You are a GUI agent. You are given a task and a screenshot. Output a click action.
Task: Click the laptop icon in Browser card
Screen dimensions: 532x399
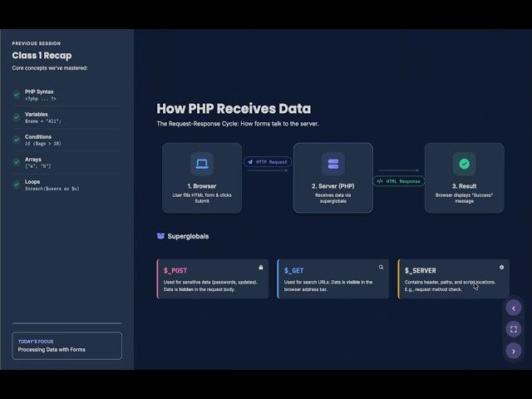tap(202, 164)
